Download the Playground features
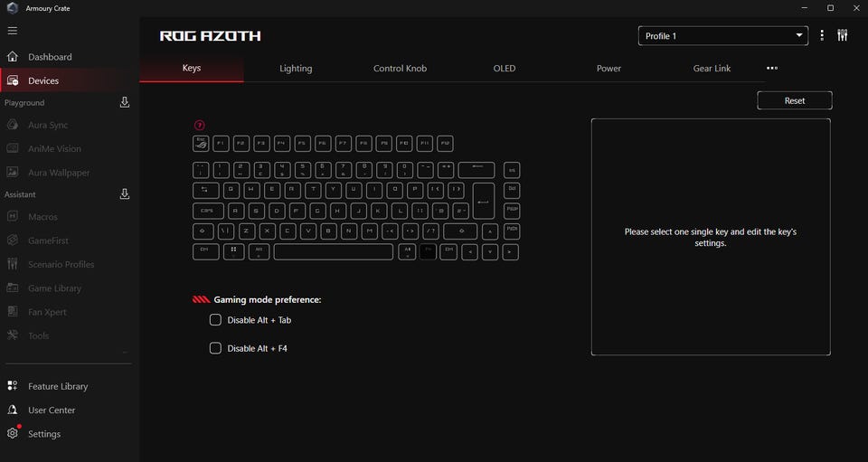The image size is (868, 462). pyautogui.click(x=125, y=102)
